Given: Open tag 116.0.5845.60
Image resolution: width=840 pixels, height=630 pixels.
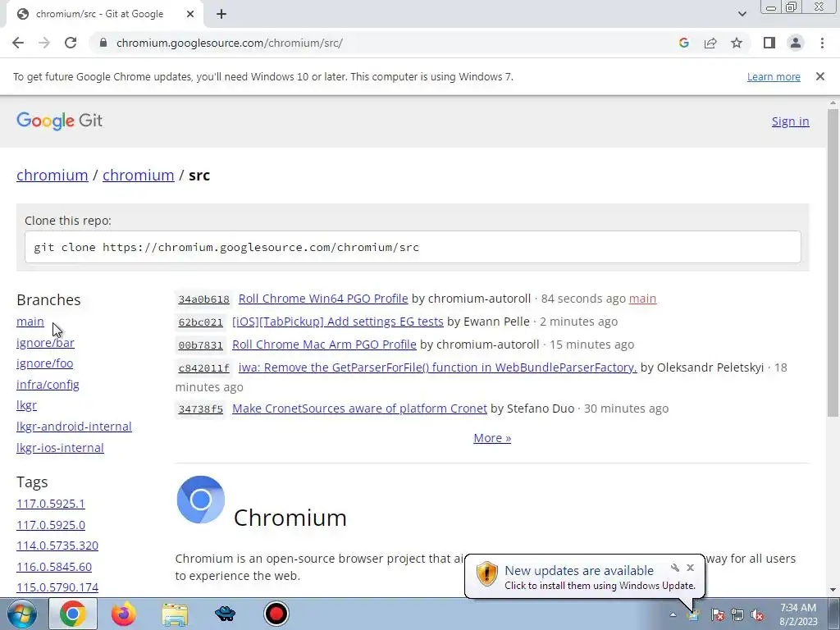Looking at the screenshot, I should [x=54, y=567].
